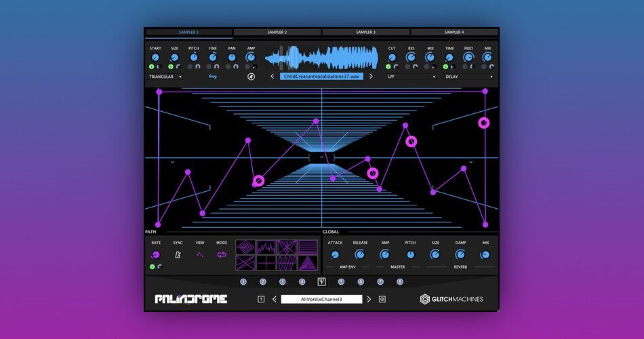The height and width of the screenshot is (339, 644).
Task: Click the Sync metronome icon
Action: coord(178,255)
